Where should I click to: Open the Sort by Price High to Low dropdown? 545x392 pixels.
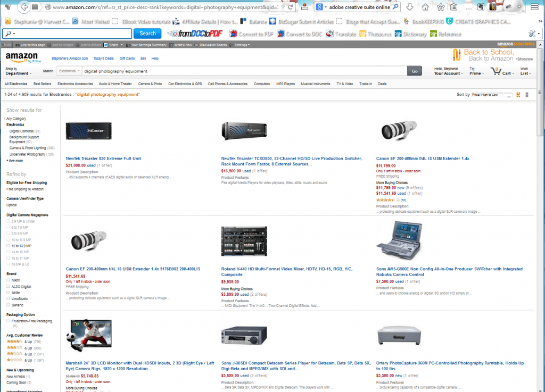tap(491, 95)
